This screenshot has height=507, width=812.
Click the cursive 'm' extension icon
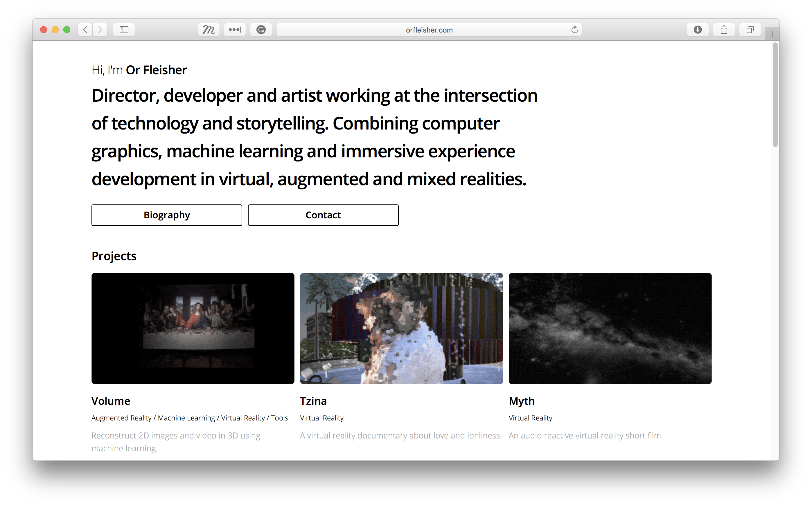tap(209, 30)
